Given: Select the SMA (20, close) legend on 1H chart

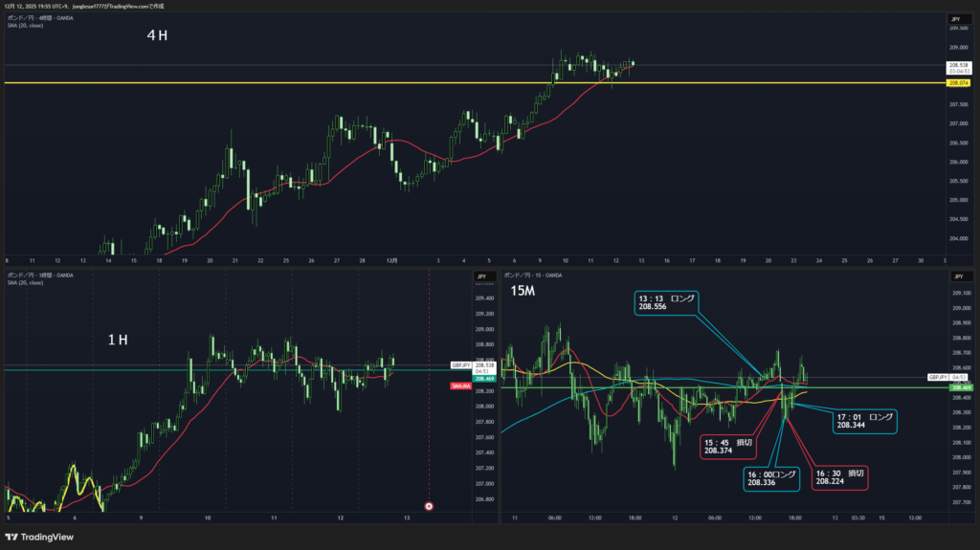Looking at the screenshot, I should tap(24, 283).
